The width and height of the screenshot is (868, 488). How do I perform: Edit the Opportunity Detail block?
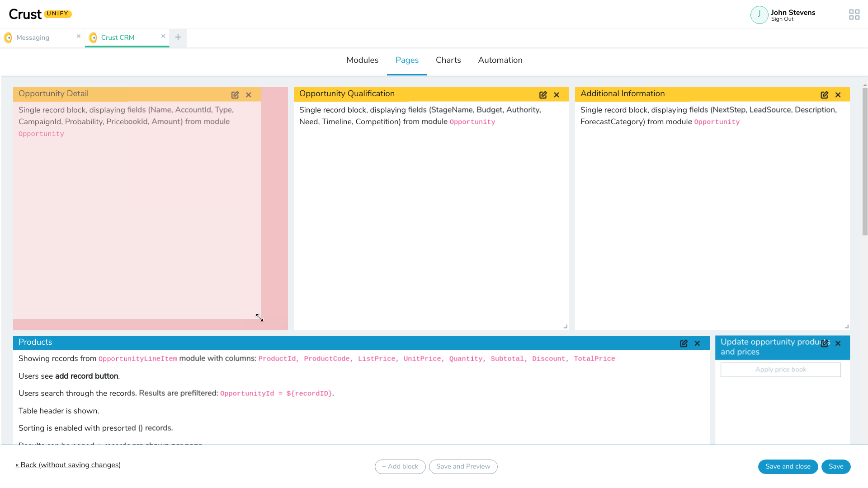[235, 95]
